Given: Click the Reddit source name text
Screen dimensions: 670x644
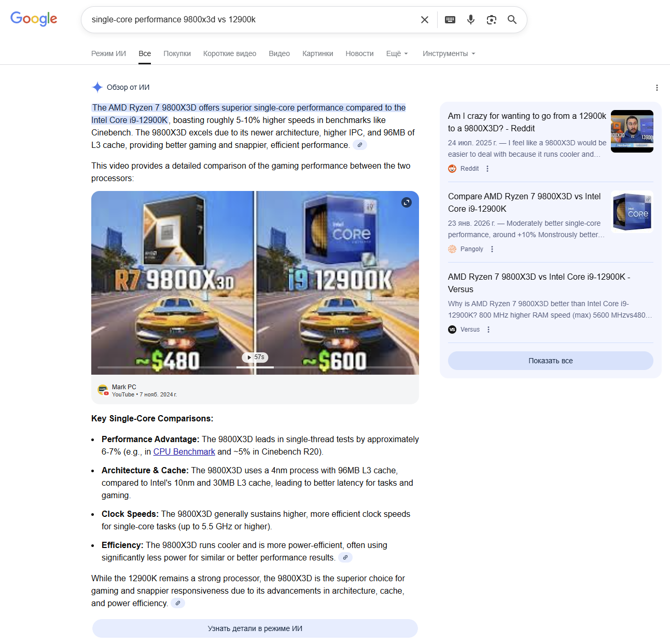Looking at the screenshot, I should (x=470, y=169).
